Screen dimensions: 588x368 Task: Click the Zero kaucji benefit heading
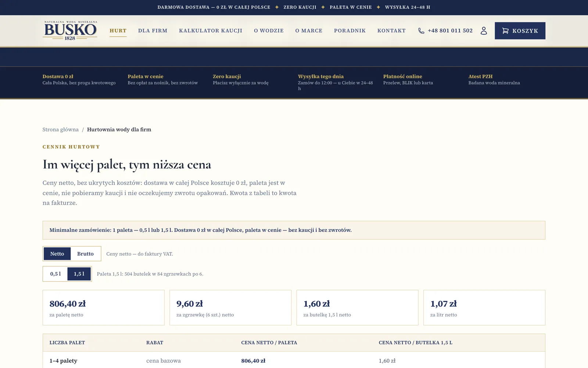pos(227,77)
